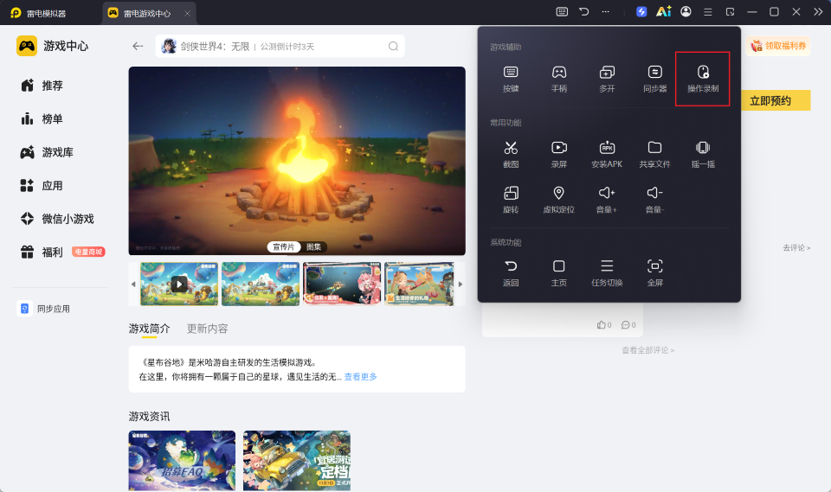Switch to 游戏简介 tab
Viewport: 831px width, 492px height.
pyautogui.click(x=149, y=329)
